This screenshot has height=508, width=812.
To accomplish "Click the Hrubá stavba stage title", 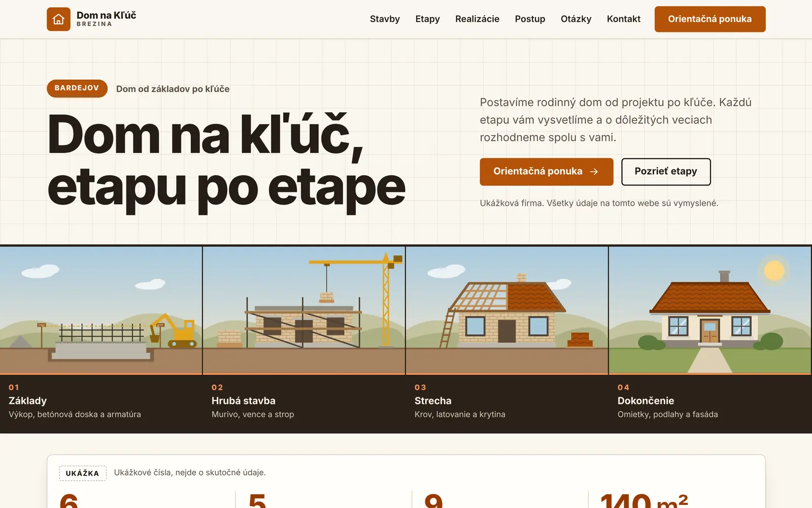I will 244,401.
